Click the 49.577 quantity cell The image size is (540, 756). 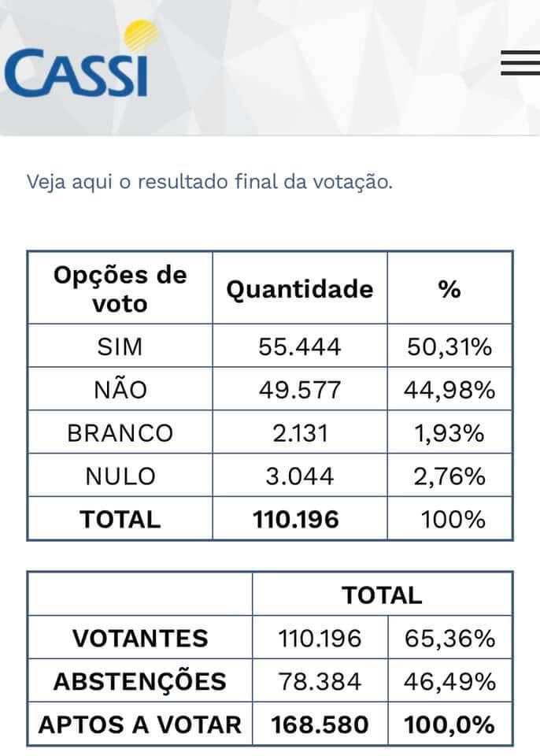[300, 389]
